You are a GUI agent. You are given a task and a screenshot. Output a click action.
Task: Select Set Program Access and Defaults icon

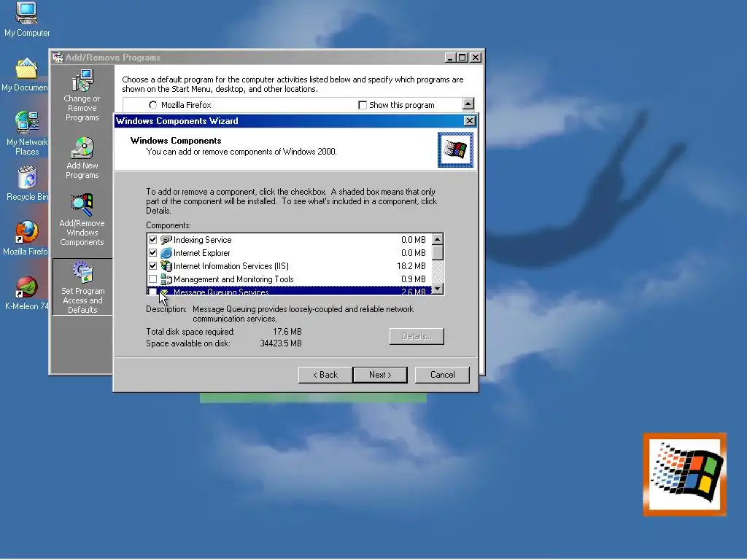(x=82, y=287)
